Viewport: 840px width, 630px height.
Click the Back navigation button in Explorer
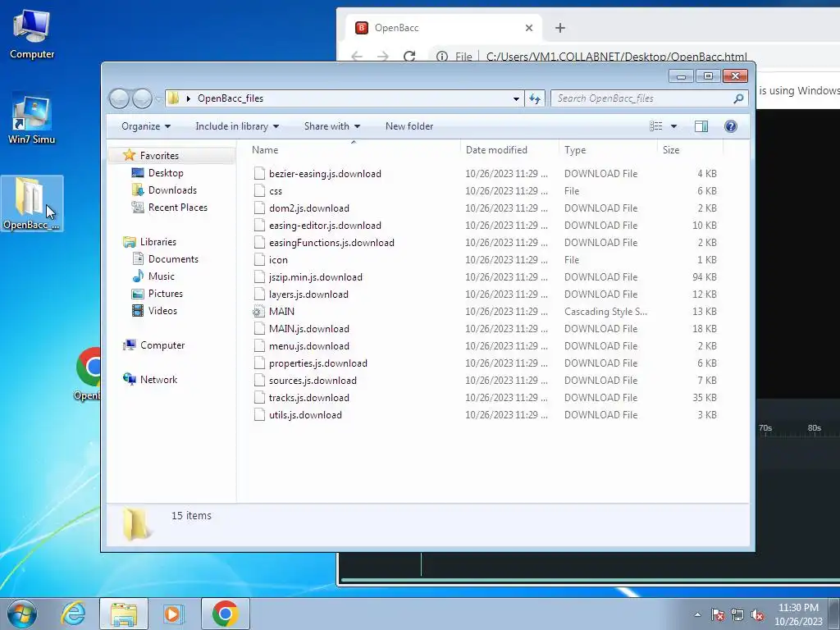point(120,98)
